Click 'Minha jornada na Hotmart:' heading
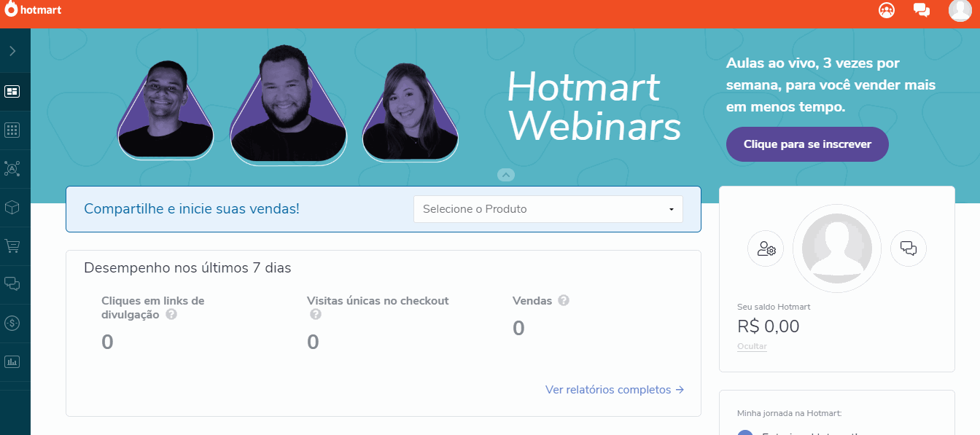 coord(790,413)
